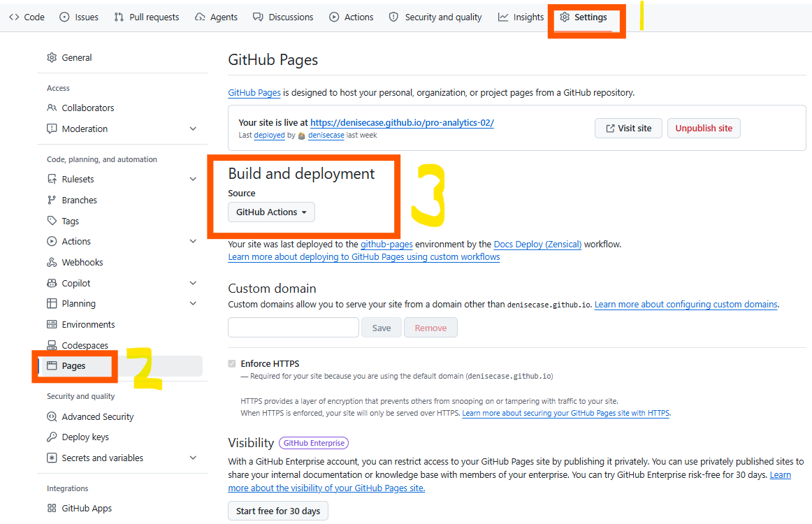The image size is (812, 524).
Task: Expand the Copilot section chevron
Action: pos(193,283)
